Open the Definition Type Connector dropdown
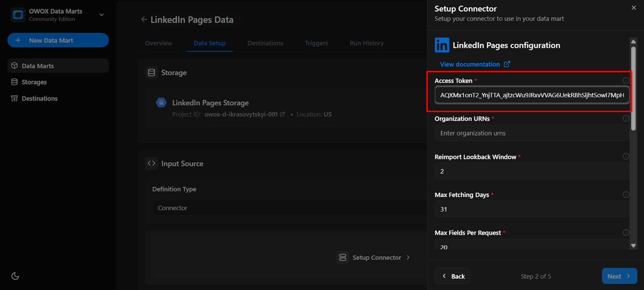The image size is (644, 290). click(x=289, y=207)
